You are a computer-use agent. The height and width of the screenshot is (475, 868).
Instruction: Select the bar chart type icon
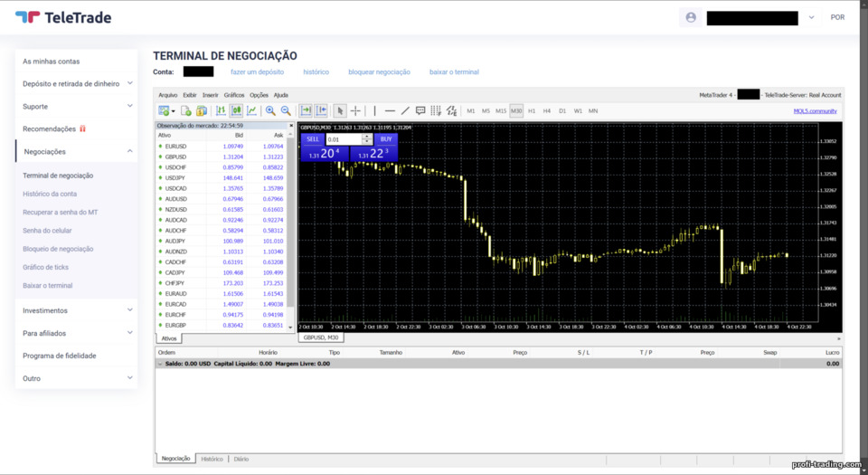click(x=221, y=110)
